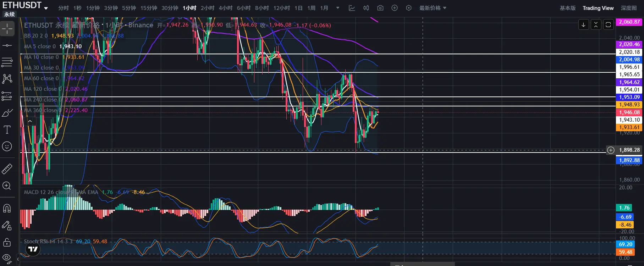Switch to 1分钟 timeframe
This screenshot has height=266, width=644.
[x=93, y=8]
